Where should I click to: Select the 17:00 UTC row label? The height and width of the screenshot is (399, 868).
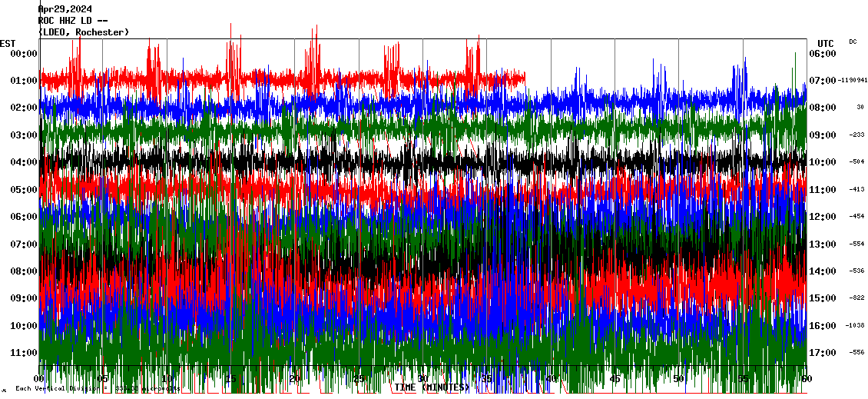tap(823, 353)
